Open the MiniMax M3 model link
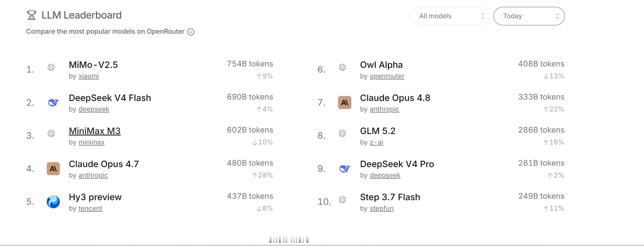Screen dimensions: 644x246 95,131
